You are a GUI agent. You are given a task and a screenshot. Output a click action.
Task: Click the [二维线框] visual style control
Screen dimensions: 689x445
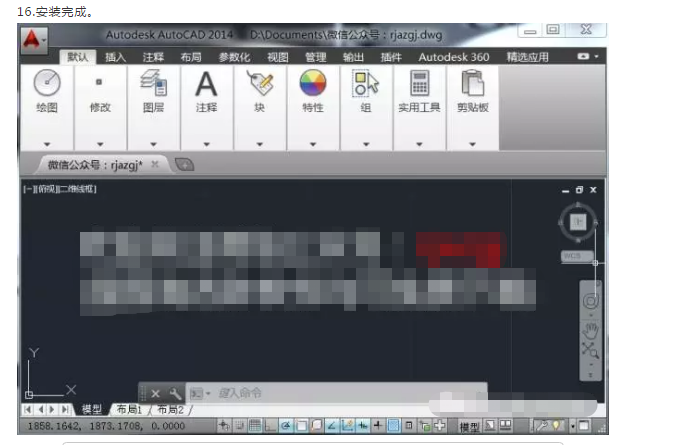pos(78,189)
